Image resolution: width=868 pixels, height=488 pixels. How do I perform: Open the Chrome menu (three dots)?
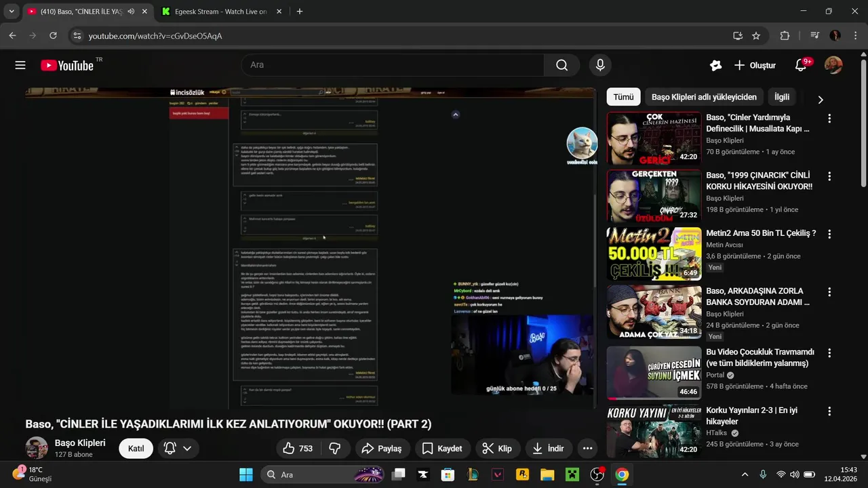click(x=854, y=36)
